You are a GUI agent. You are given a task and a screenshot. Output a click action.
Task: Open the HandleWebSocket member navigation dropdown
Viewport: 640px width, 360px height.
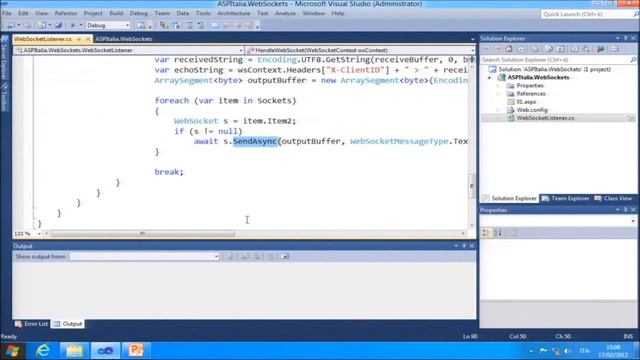[x=360, y=50]
